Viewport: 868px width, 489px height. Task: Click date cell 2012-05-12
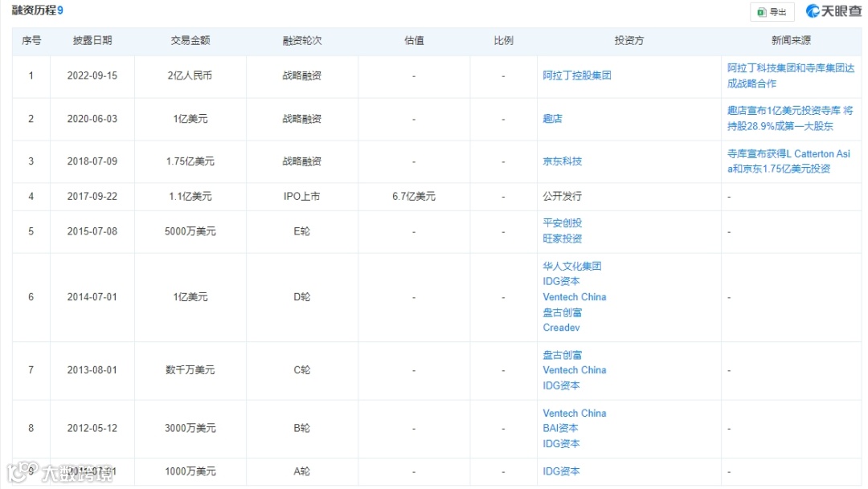click(x=92, y=428)
